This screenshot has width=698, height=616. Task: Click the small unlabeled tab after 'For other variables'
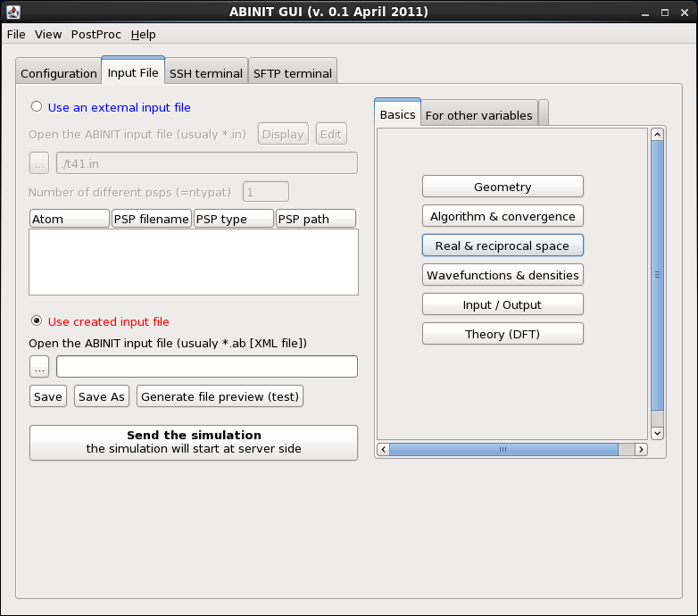point(543,113)
